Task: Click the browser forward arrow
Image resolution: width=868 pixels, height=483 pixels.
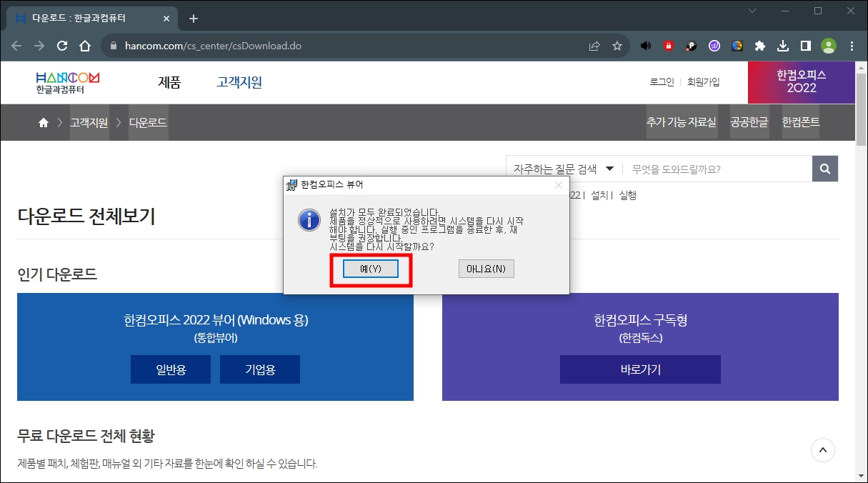Action: tap(39, 46)
